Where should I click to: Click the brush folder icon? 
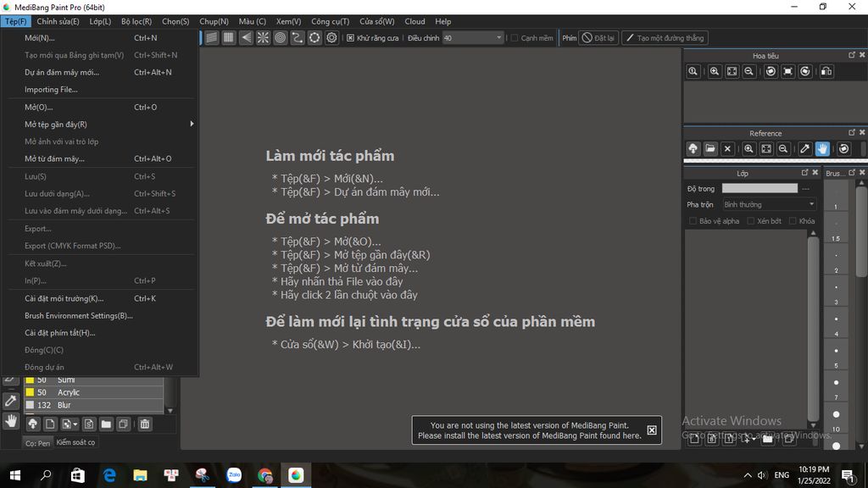(106, 424)
